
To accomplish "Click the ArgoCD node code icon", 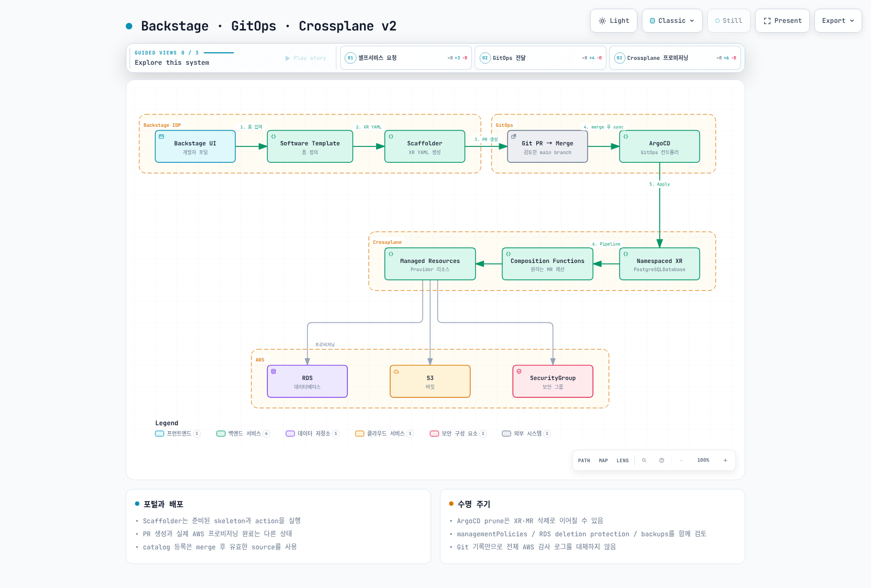I will pyautogui.click(x=626, y=137).
